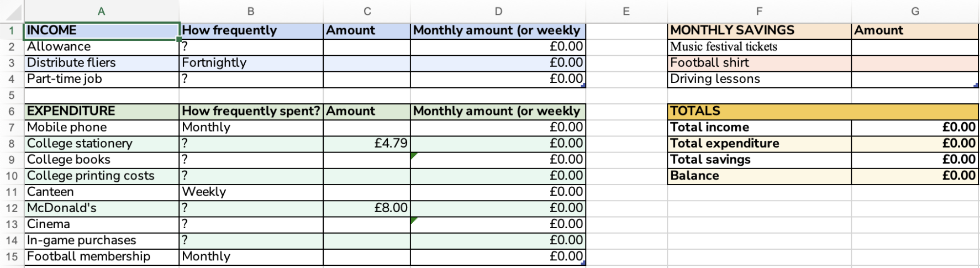
Task: Click the £4.79 College stationery amount
Action: tap(367, 144)
